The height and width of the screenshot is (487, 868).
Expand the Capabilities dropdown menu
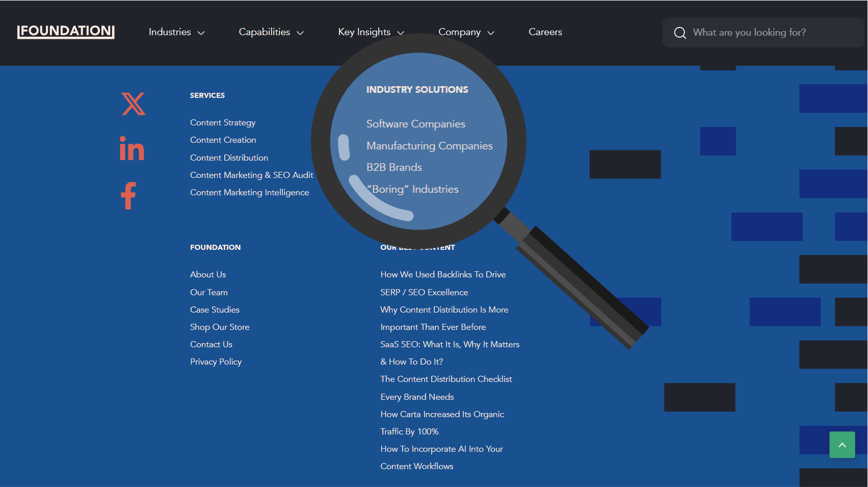click(271, 32)
